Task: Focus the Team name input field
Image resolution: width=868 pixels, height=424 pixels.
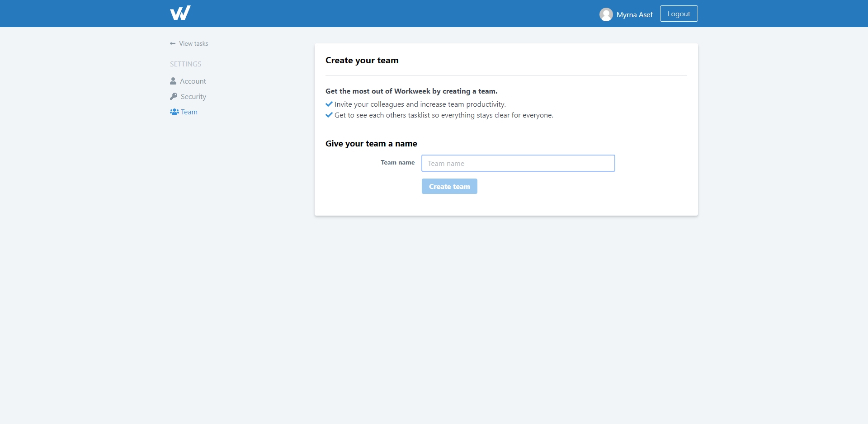Action: coord(518,163)
